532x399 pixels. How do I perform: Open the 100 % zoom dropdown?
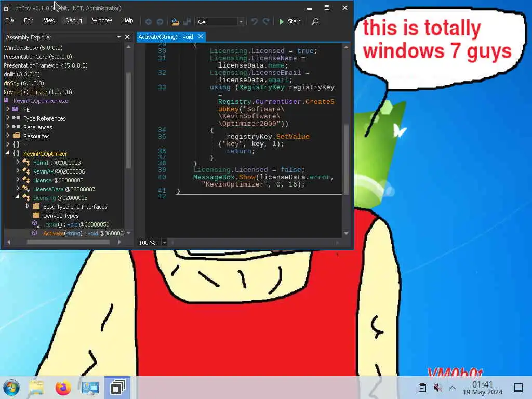(x=164, y=243)
